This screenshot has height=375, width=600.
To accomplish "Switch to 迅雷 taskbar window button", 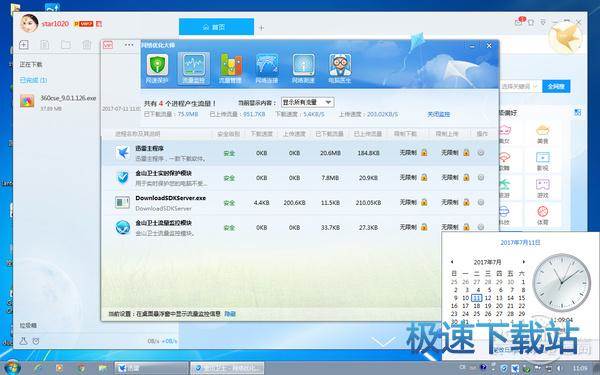I will point(152,368).
